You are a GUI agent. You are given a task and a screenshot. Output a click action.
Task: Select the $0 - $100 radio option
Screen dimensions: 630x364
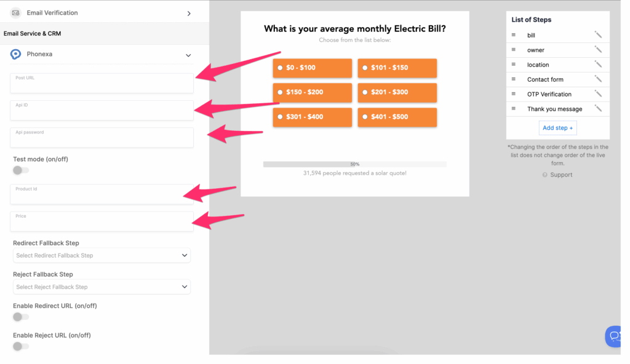click(281, 68)
